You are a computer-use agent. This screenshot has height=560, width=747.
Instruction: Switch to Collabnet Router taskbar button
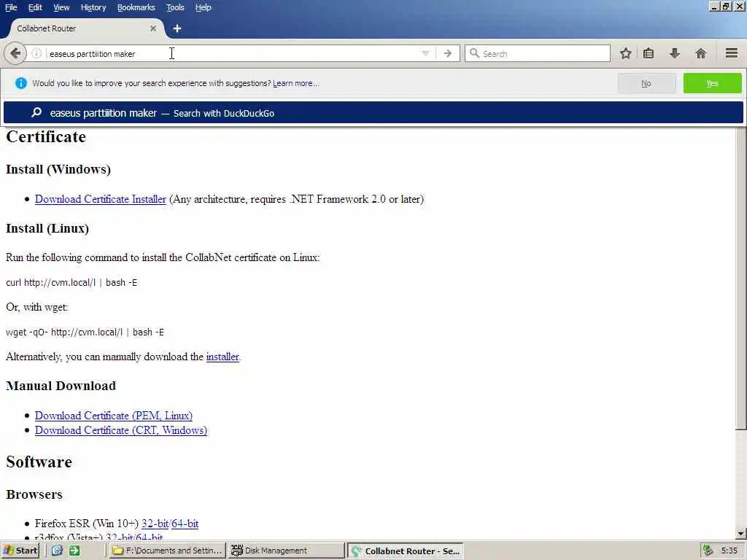(406, 551)
